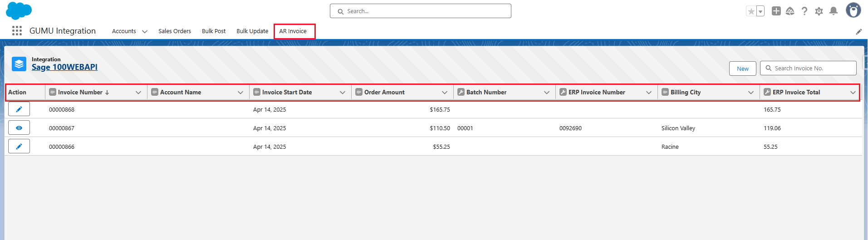Click batch number 00001

click(x=465, y=128)
